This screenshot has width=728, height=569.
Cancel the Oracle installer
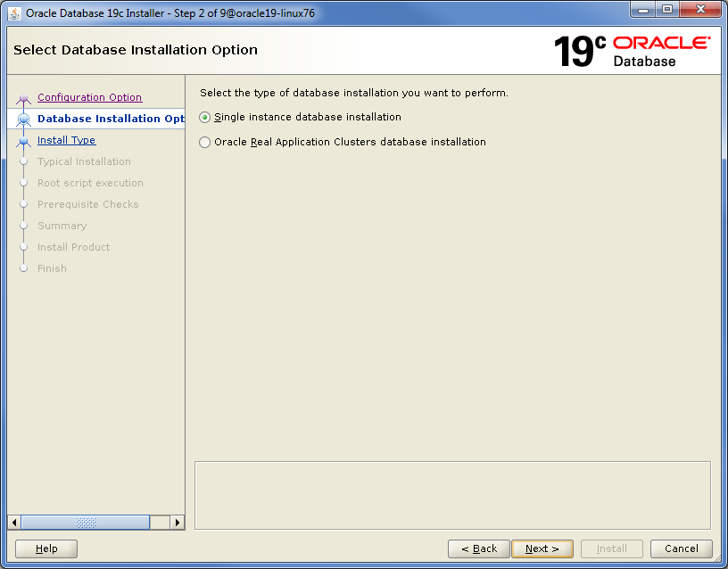pyautogui.click(x=681, y=548)
